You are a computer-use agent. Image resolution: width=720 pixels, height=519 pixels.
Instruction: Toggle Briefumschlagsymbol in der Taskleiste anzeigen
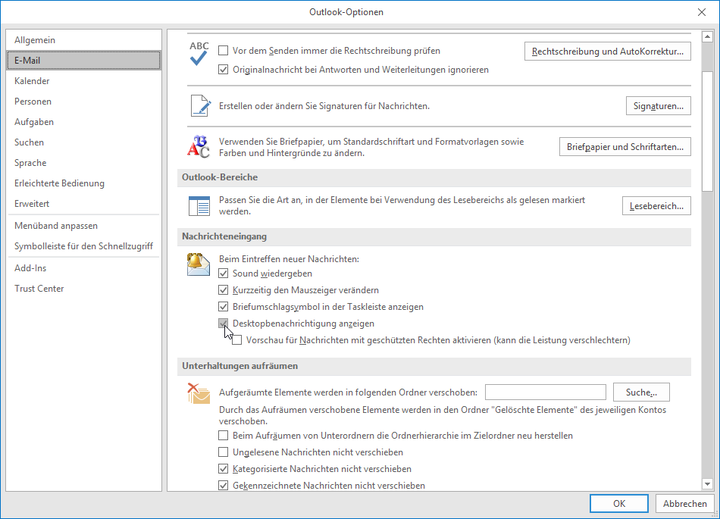223,306
